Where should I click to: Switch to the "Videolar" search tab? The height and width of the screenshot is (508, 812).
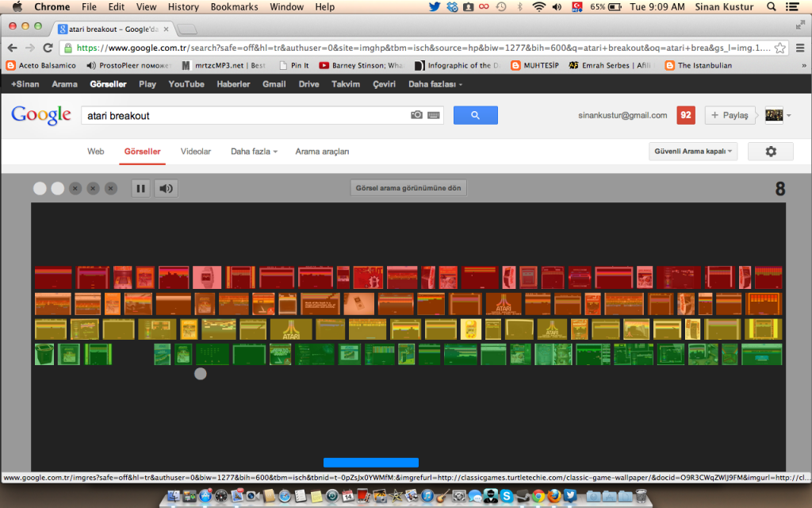coord(195,151)
